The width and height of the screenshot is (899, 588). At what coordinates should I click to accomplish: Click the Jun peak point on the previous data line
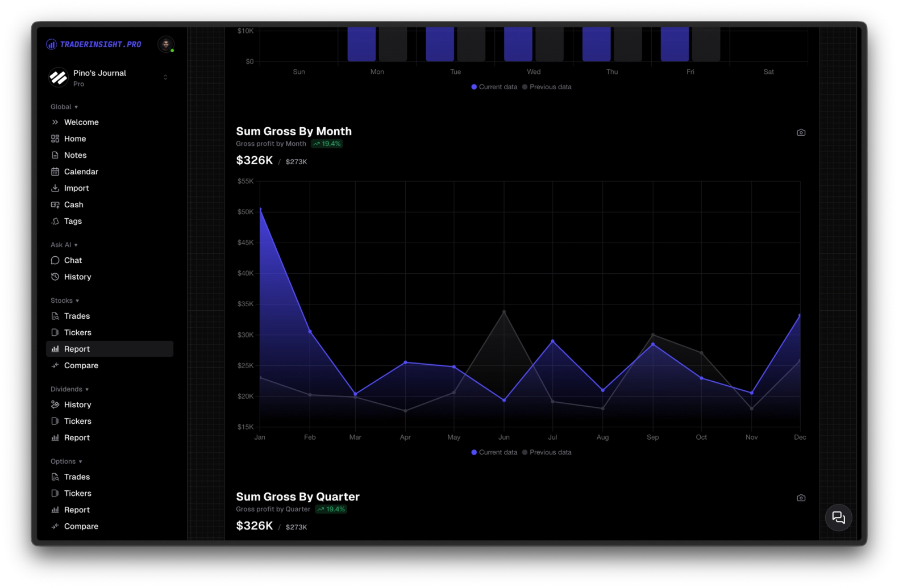504,312
